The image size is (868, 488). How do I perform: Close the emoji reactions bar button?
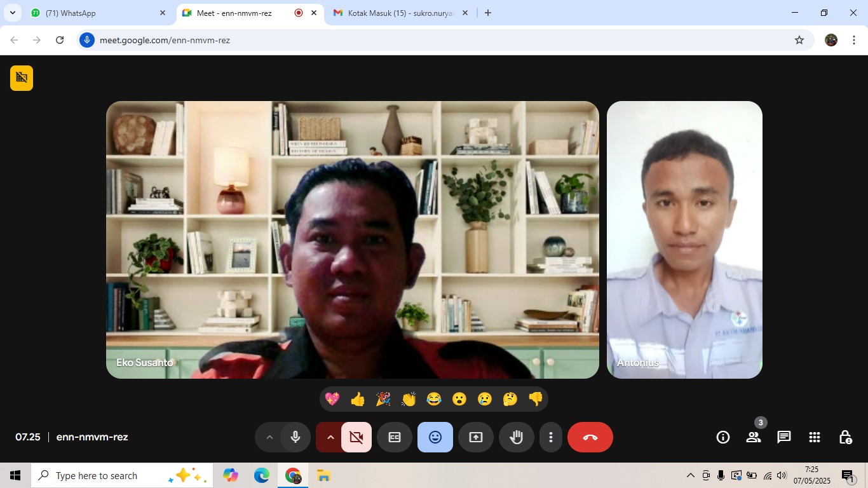435,437
